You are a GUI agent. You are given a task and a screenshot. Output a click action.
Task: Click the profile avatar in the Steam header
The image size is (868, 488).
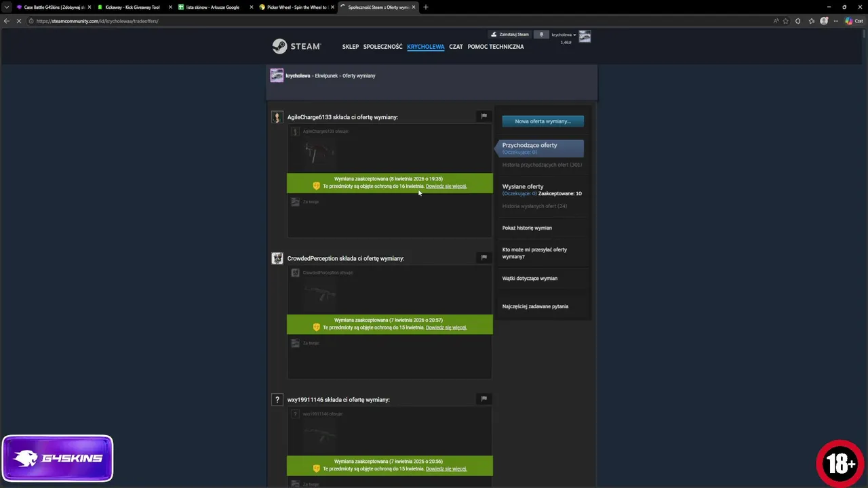click(585, 37)
